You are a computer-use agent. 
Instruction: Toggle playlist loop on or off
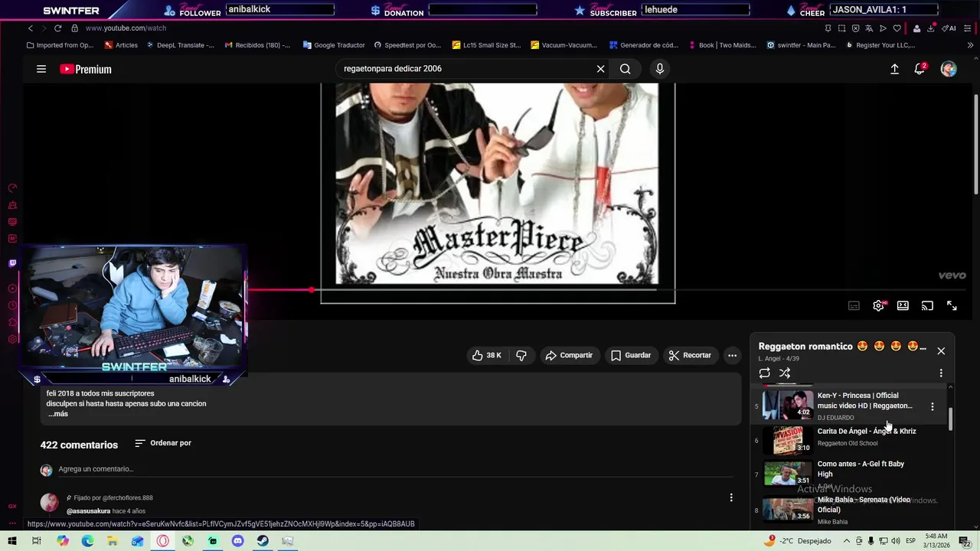(x=764, y=373)
